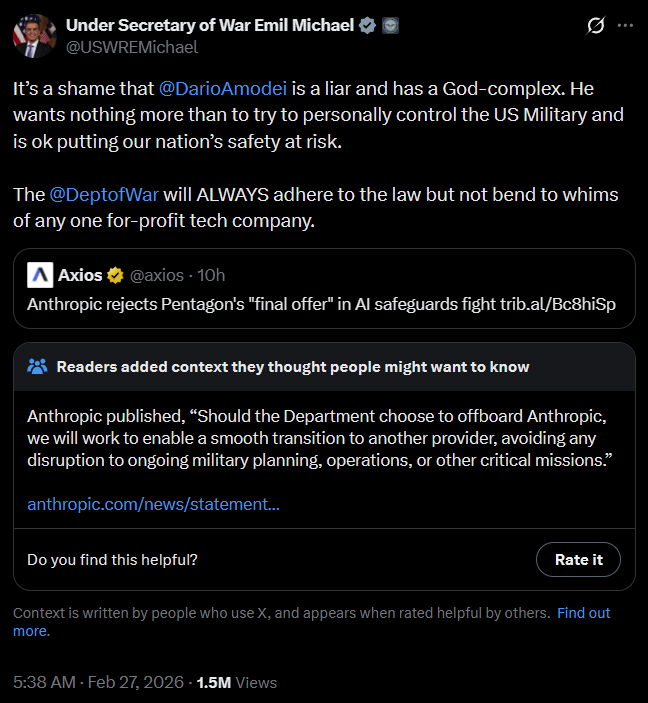Click the Axios logo in quoted post

click(40, 275)
